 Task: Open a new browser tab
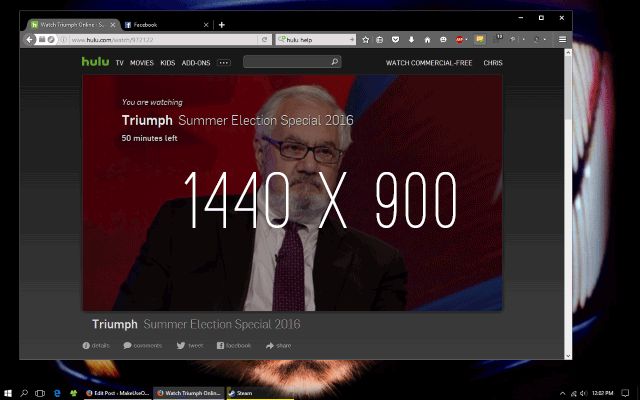coord(222,25)
